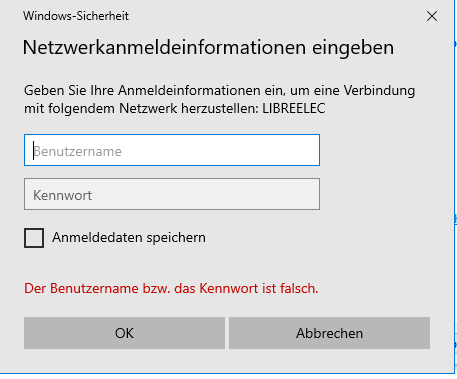
Task: Confirm the credentials with the OK button
Action: [x=124, y=333]
